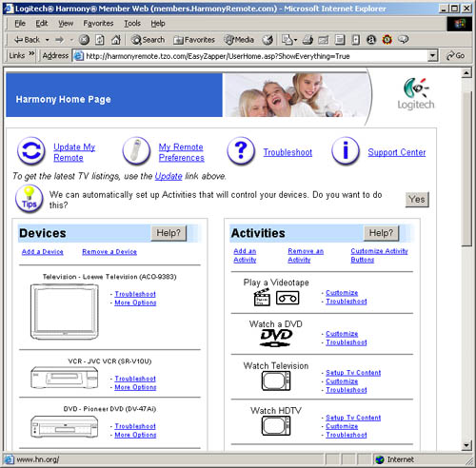Click Customize for Play a Videotape
This screenshot has width=476, height=468.
click(342, 293)
